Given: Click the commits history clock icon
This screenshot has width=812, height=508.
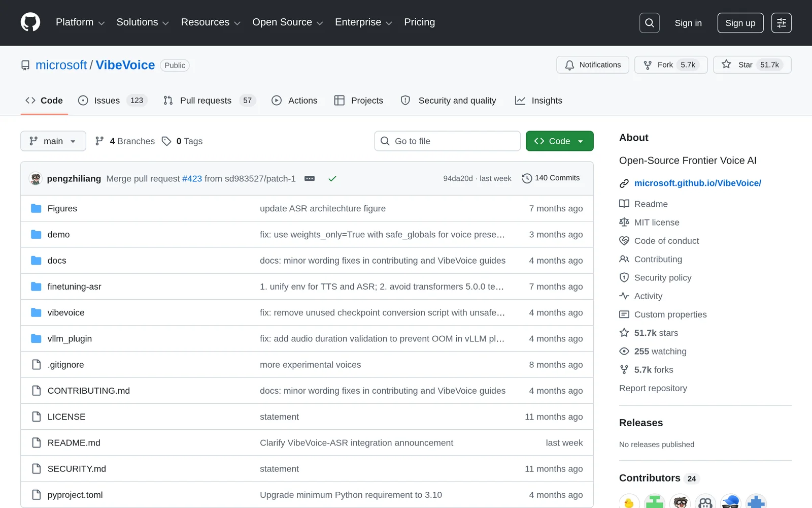Looking at the screenshot, I should [x=527, y=178].
